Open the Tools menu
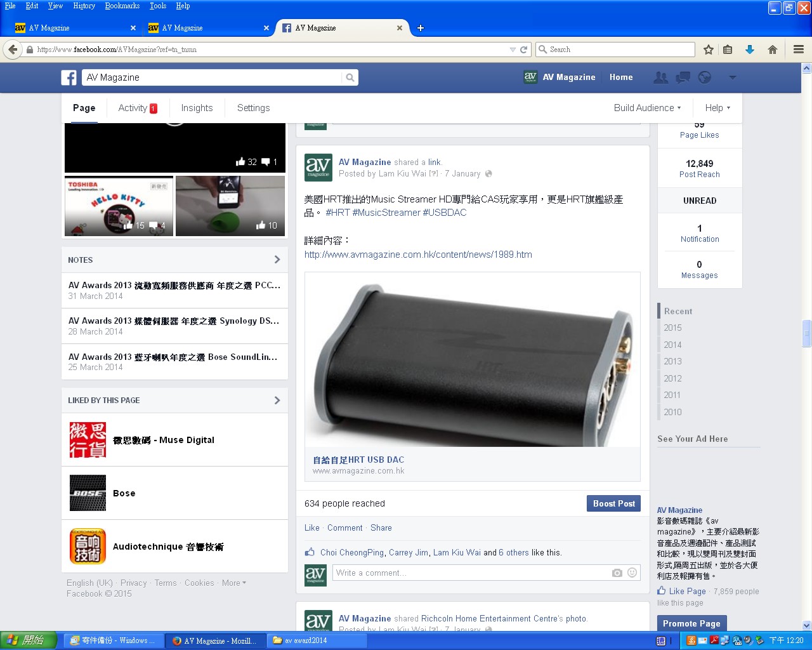Viewport: 812px width, 650px height. point(158,6)
